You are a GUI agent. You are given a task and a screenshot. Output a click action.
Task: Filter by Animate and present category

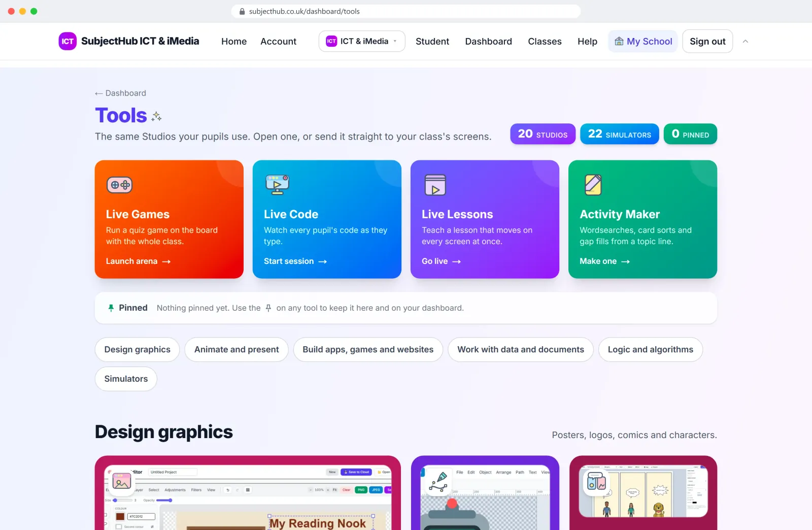236,349
